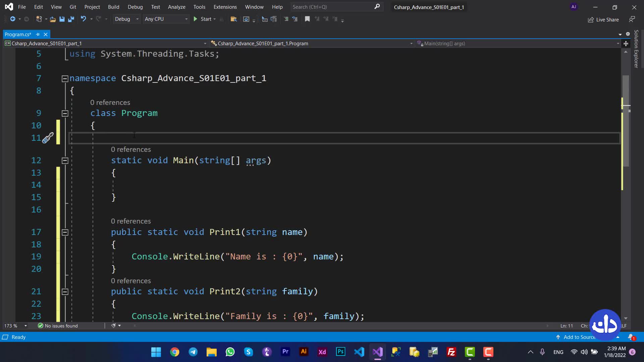Image resolution: width=644 pixels, height=362 pixels.
Task: Click the screwdriver quick actions icon
Action: (x=48, y=138)
